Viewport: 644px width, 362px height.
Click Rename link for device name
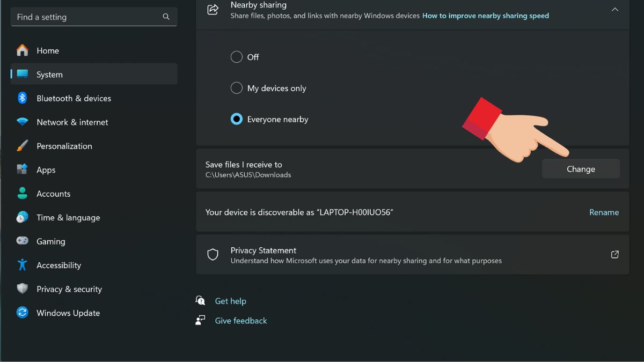click(604, 212)
